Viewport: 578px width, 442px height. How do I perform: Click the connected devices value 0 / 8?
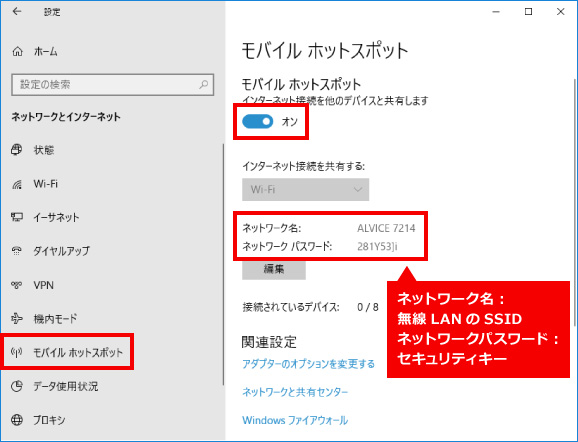(x=368, y=307)
